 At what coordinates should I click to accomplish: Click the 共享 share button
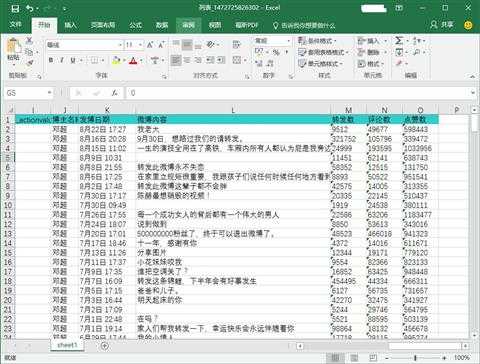click(442, 25)
